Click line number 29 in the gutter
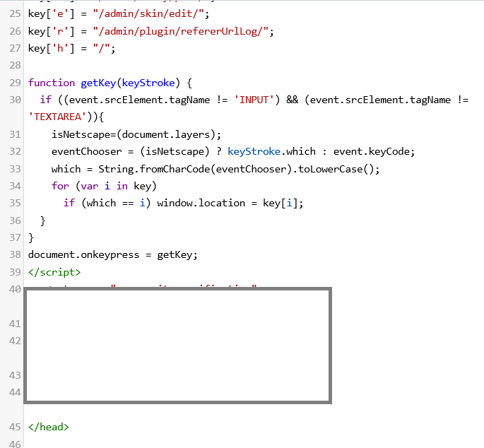The width and height of the screenshot is (484, 448). 15,83
